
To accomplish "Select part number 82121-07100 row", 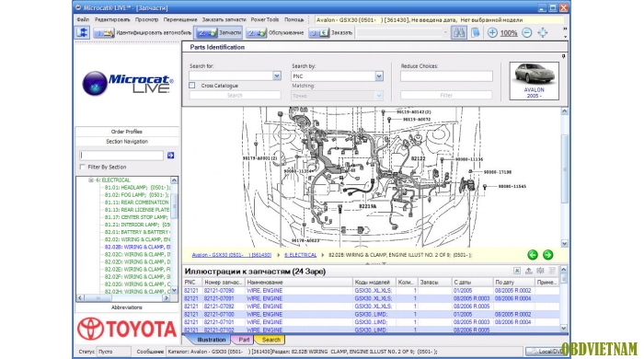I will [x=372, y=314].
